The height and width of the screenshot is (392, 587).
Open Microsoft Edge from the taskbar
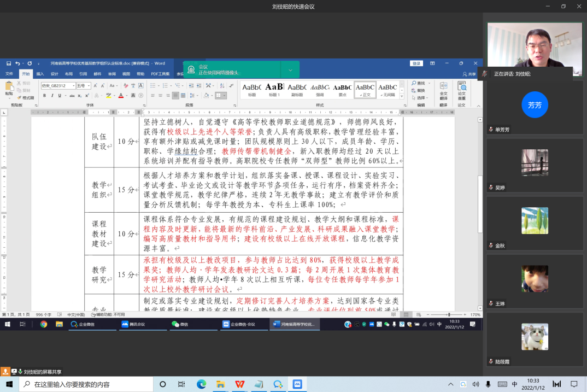(x=201, y=384)
